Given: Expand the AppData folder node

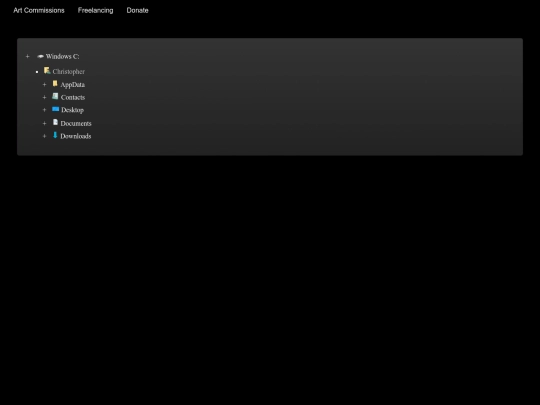Looking at the screenshot, I should click(x=44, y=85).
